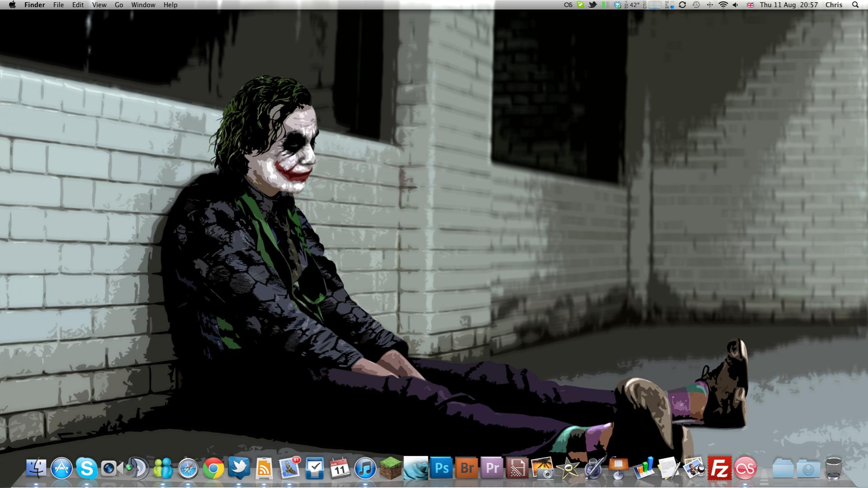Screen dimensions: 868x488
Task: Launch Adobe Photoshop from the Dock
Action: 441,468
